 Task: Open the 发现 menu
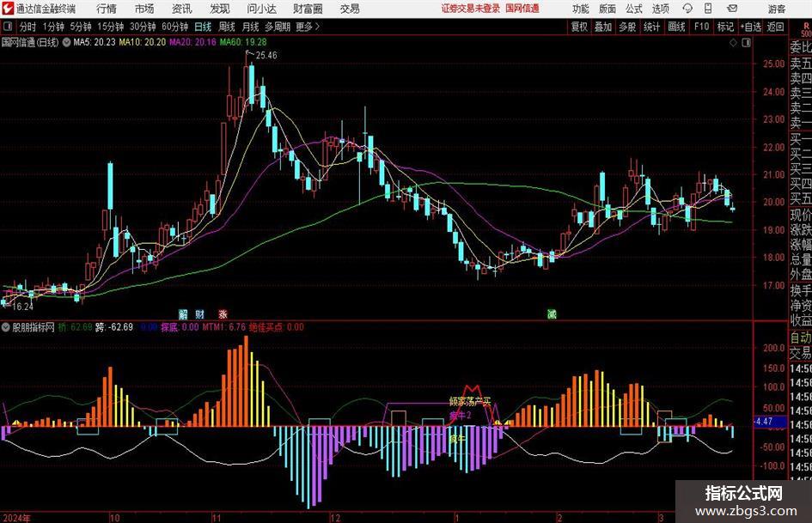click(220, 9)
